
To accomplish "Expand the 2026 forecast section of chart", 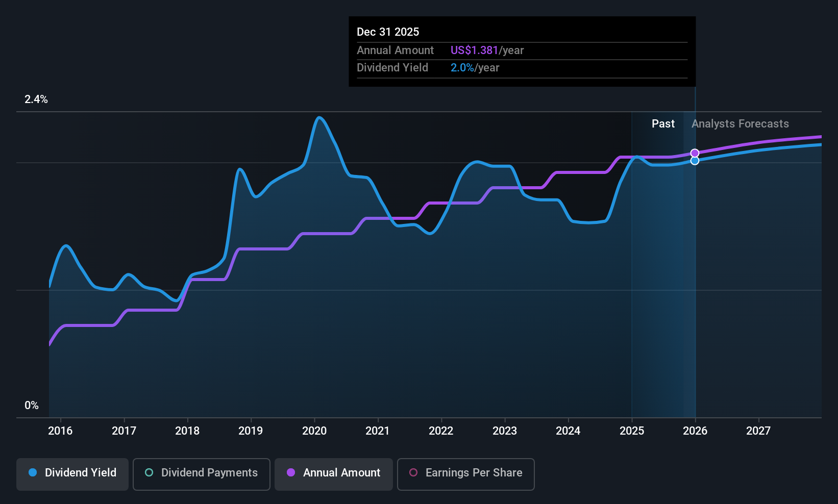I will click(x=695, y=431).
